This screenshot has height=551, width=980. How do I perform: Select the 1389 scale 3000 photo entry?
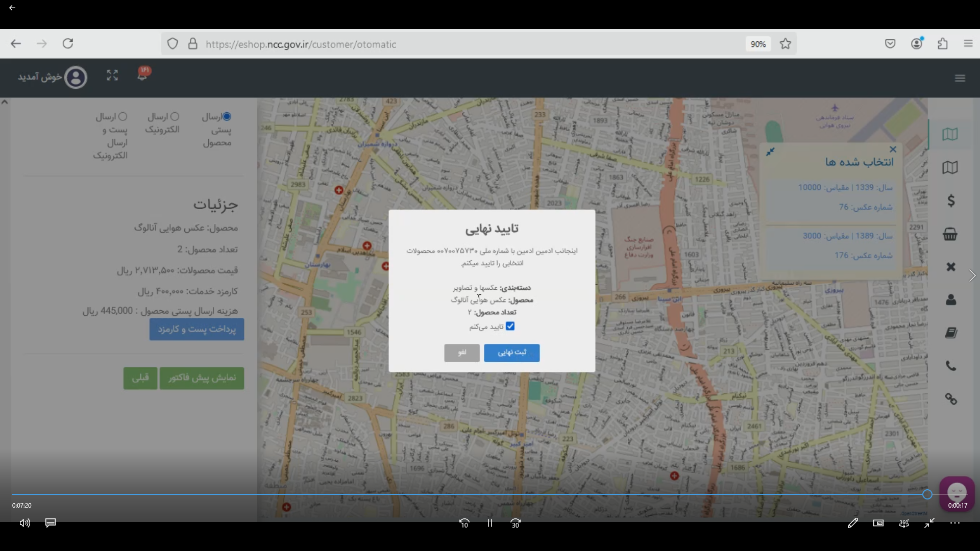point(831,245)
